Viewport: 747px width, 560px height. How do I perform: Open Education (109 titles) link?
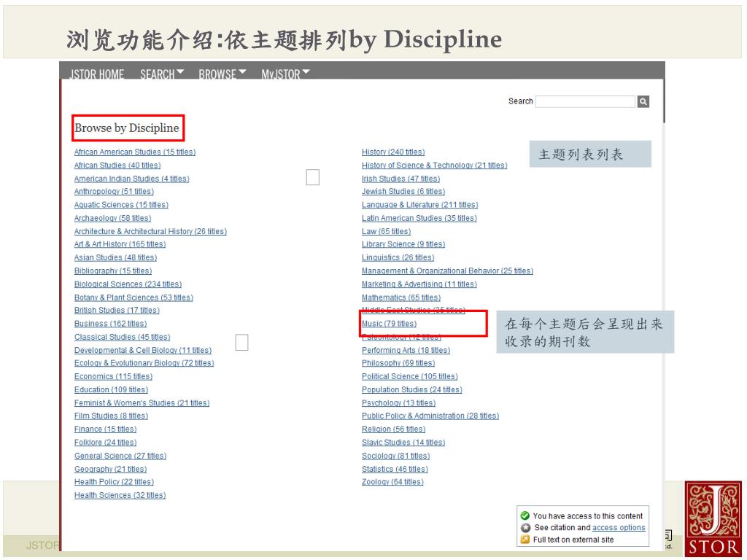click(x=111, y=390)
